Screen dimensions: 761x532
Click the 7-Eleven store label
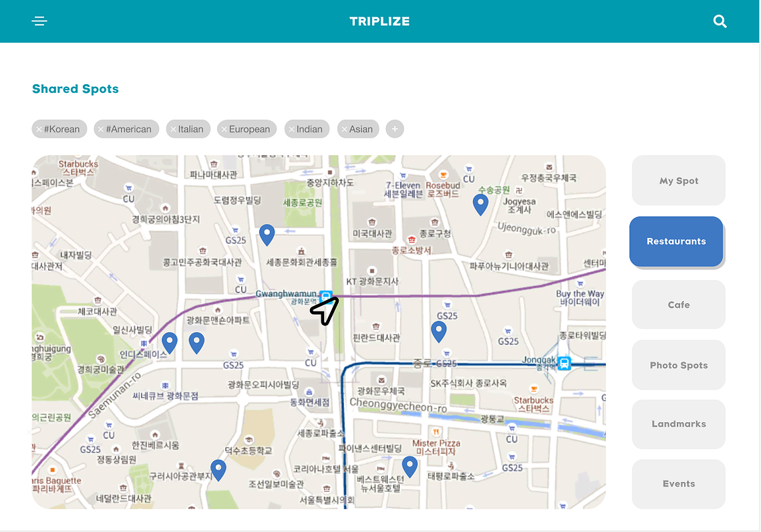[x=403, y=189]
